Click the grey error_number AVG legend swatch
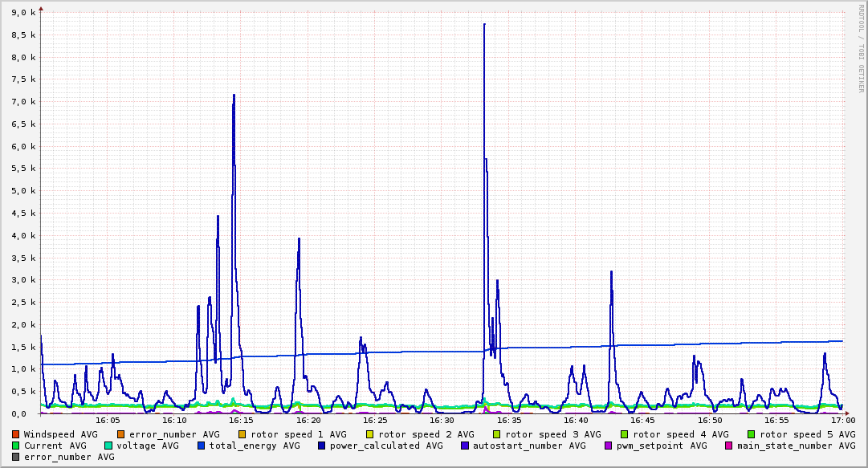868x468 pixels. 15,458
